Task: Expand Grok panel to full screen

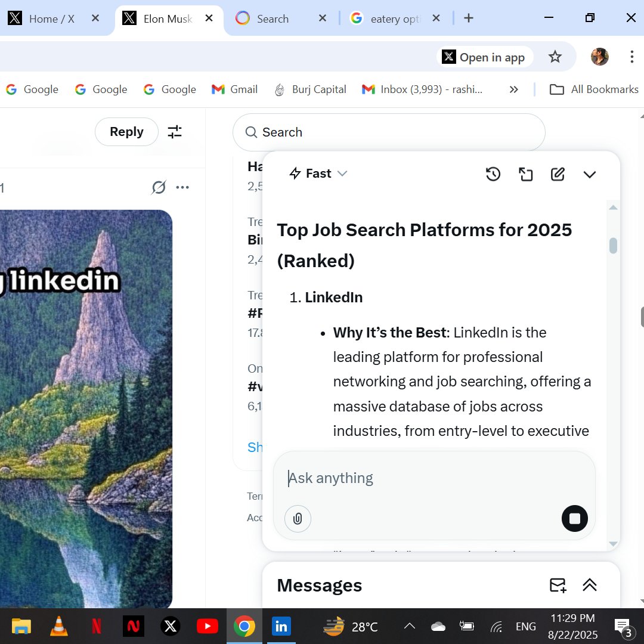Action: point(525,174)
